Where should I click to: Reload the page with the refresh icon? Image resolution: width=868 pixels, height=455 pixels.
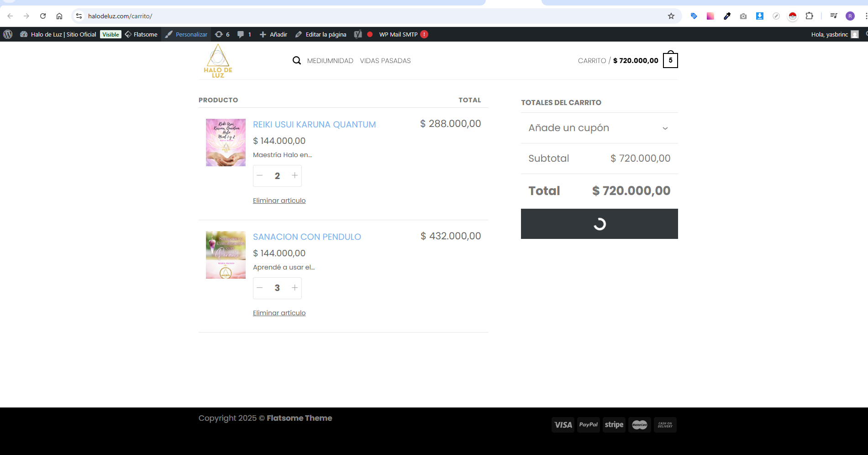43,16
